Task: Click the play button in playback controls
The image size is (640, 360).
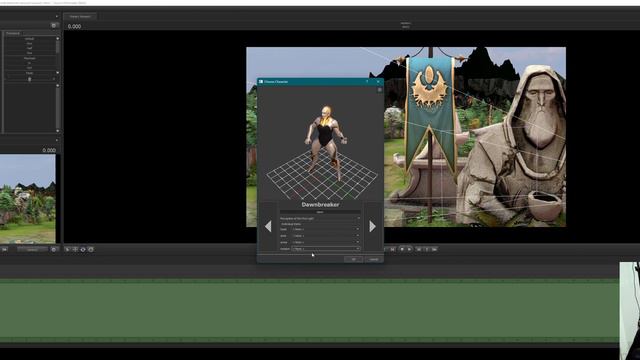Action: [x=409, y=249]
